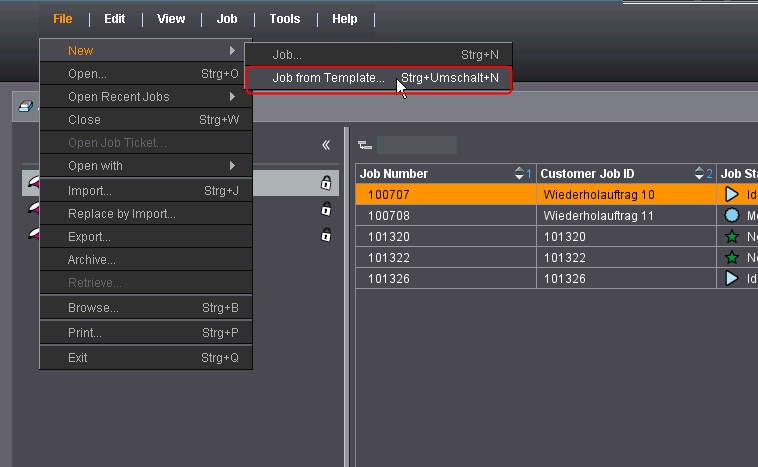Click the tree structure icon above the job table
758x467 pixels.
(x=364, y=145)
